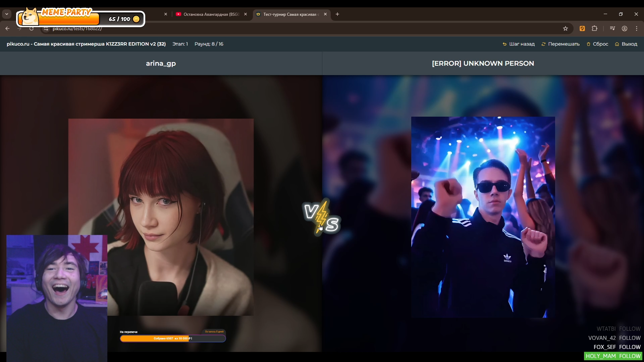644x362 pixels.
Task: Click Сброс to reset tournament
Action: (597, 44)
